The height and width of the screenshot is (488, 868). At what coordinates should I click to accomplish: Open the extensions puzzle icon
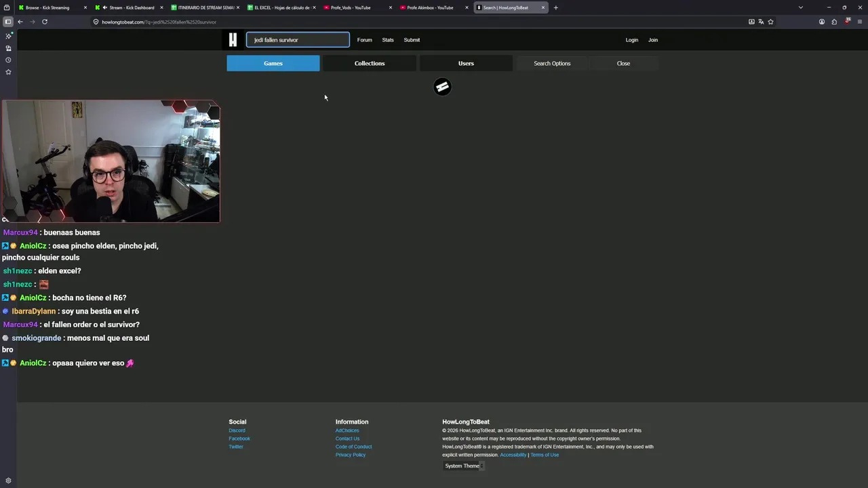click(x=834, y=22)
